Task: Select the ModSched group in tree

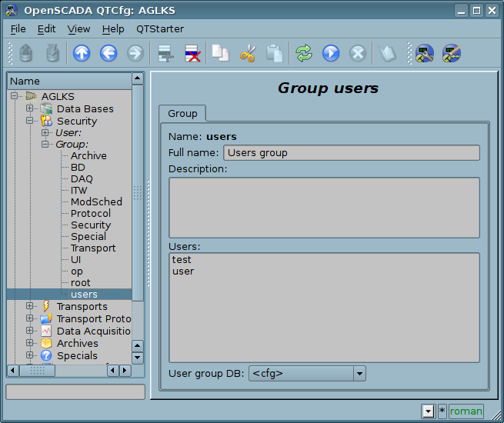Action: pyautogui.click(x=96, y=202)
